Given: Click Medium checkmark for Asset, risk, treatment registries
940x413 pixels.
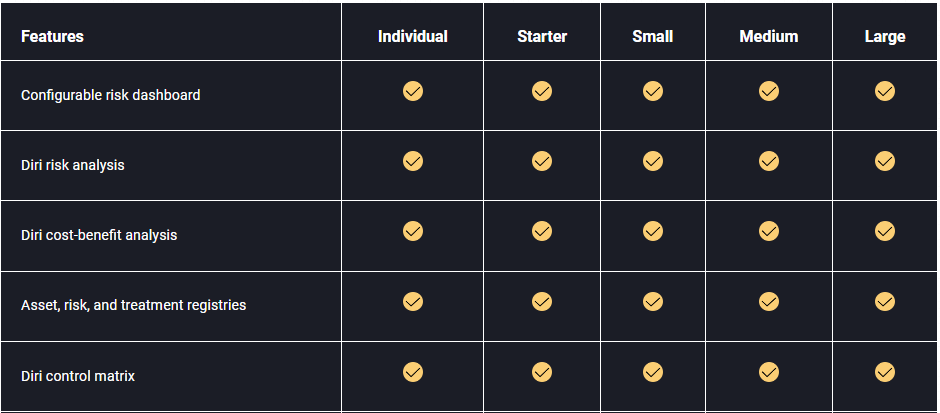Looking at the screenshot, I should pyautogui.click(x=769, y=301).
